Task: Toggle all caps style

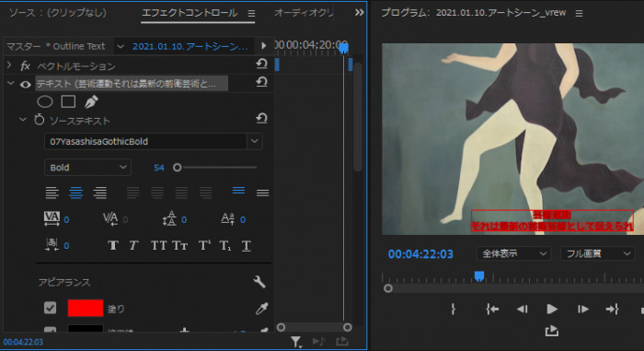Action: [x=158, y=246]
